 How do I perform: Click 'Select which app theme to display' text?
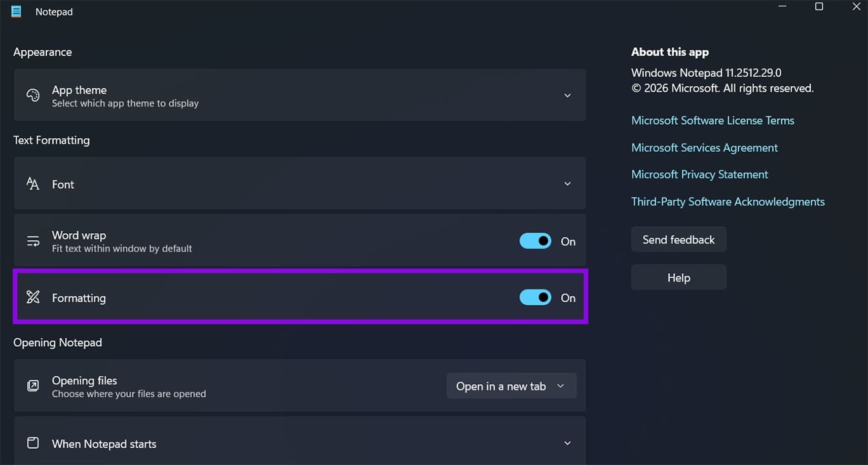[x=125, y=103]
